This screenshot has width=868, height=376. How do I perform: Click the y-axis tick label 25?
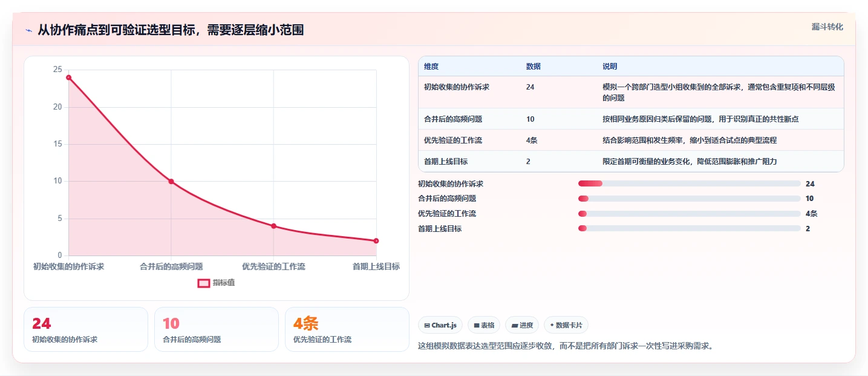point(58,70)
